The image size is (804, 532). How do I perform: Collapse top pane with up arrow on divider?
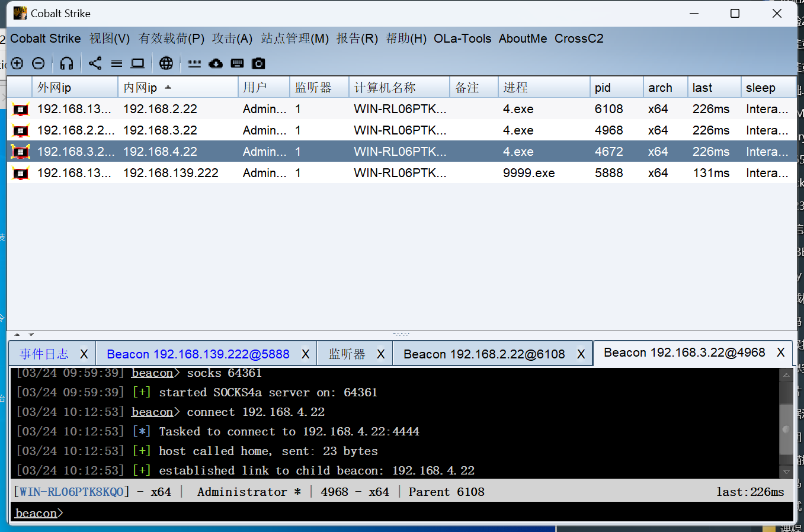[x=17, y=335]
